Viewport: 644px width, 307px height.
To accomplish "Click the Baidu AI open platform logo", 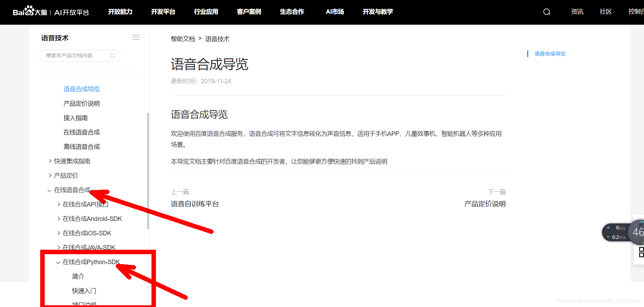I will (x=51, y=11).
